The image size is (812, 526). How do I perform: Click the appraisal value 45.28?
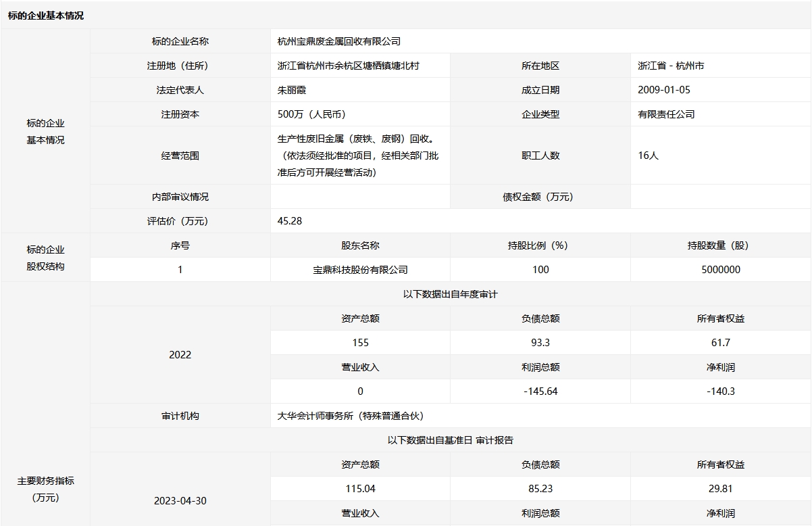(290, 221)
